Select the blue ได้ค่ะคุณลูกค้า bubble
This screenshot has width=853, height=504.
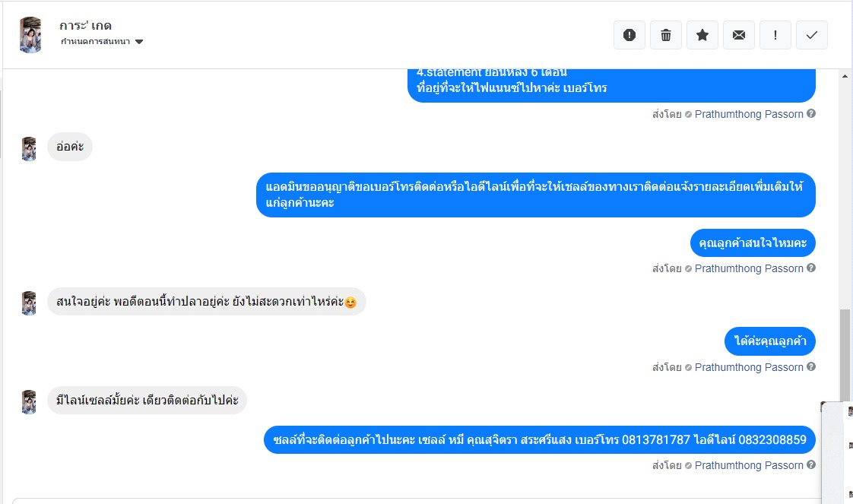pyautogui.click(x=770, y=341)
